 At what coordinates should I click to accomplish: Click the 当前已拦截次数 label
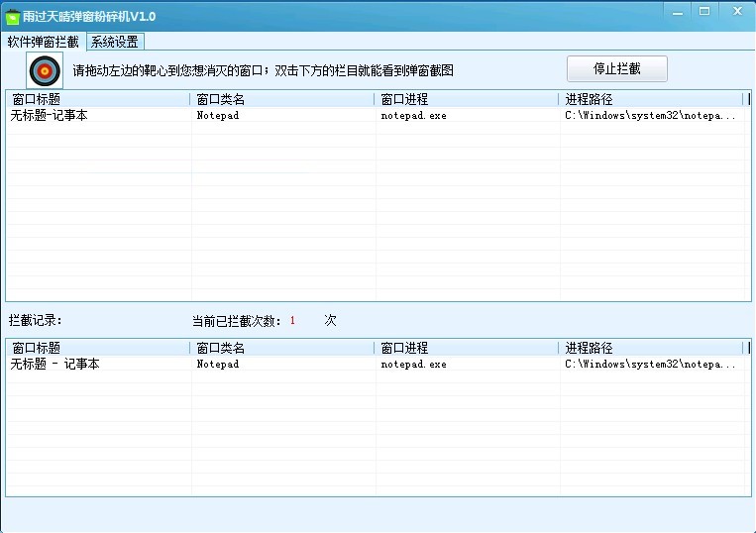[x=236, y=320]
